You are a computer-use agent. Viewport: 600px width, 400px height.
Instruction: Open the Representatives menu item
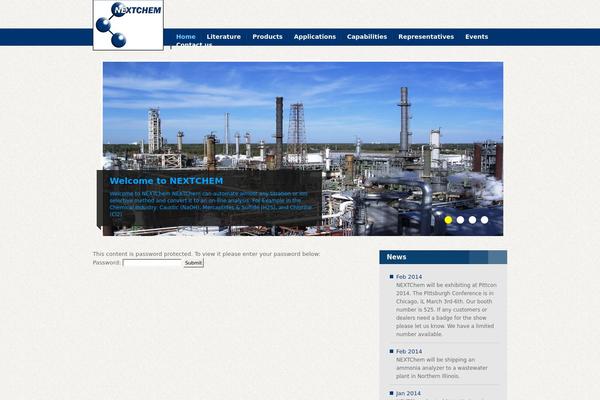click(x=426, y=37)
